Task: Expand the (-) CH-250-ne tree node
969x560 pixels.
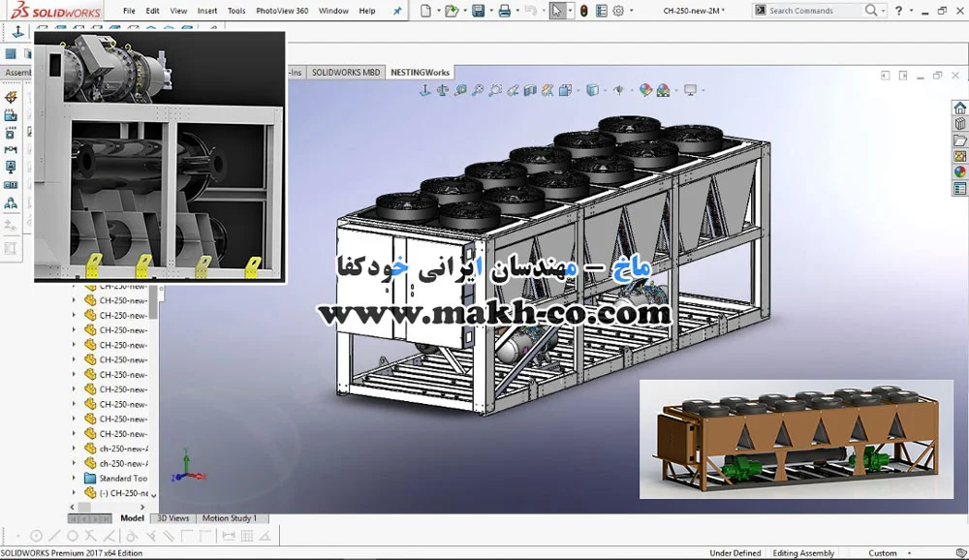Action: [x=75, y=492]
